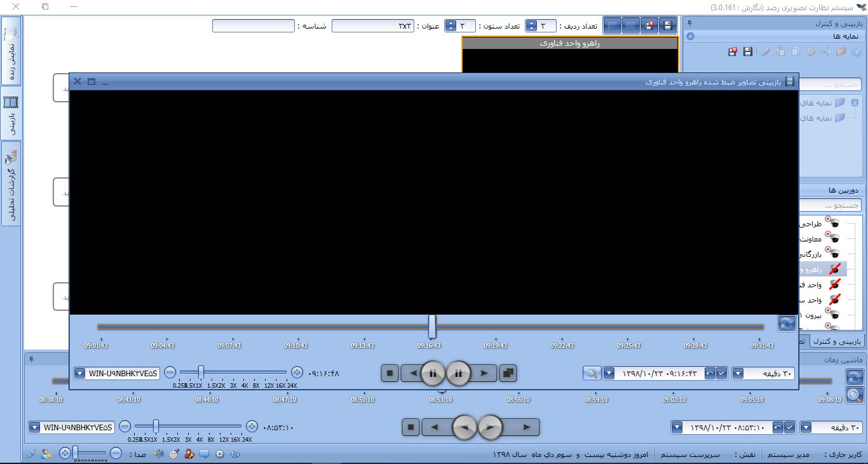This screenshot has width=868, height=464.
Task: Stop playback in the recorded video window
Action: [x=390, y=373]
